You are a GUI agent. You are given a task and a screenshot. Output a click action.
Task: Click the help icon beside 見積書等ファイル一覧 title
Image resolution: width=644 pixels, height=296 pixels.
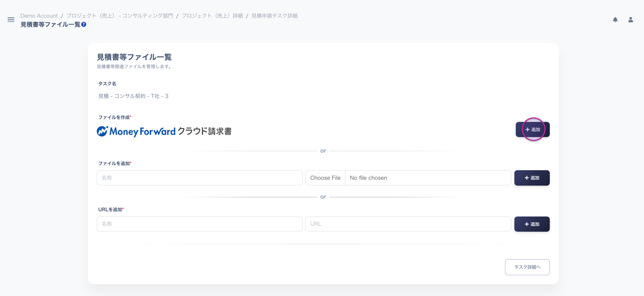click(84, 25)
